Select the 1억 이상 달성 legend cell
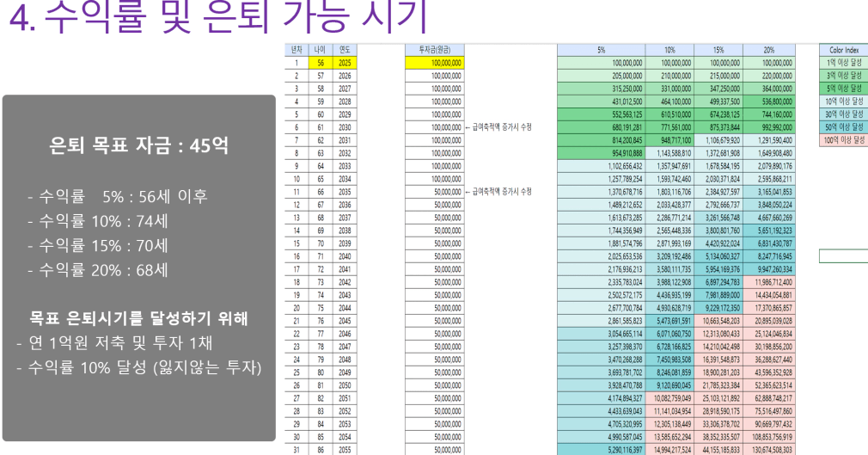 [x=844, y=63]
